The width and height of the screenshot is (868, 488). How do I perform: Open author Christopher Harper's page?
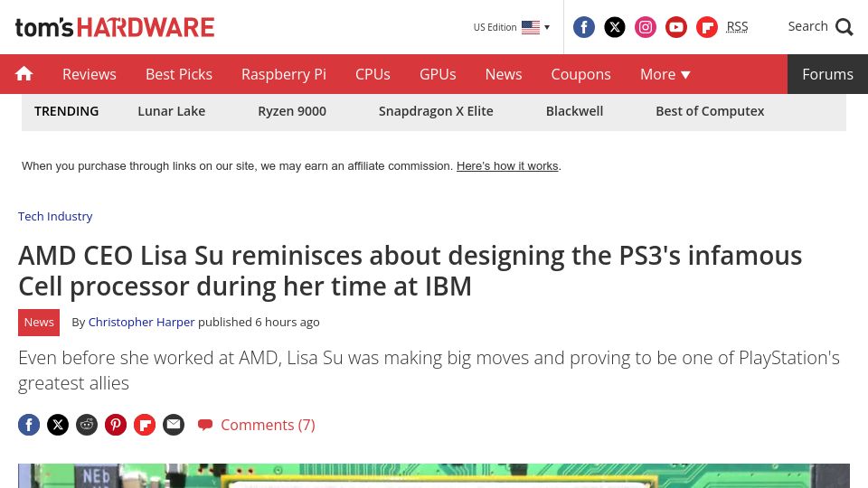click(141, 322)
